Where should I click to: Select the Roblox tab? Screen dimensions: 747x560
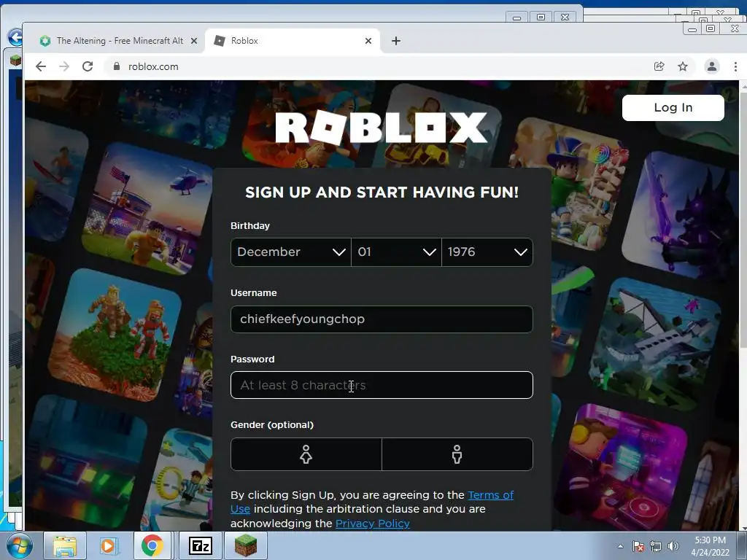tap(293, 41)
